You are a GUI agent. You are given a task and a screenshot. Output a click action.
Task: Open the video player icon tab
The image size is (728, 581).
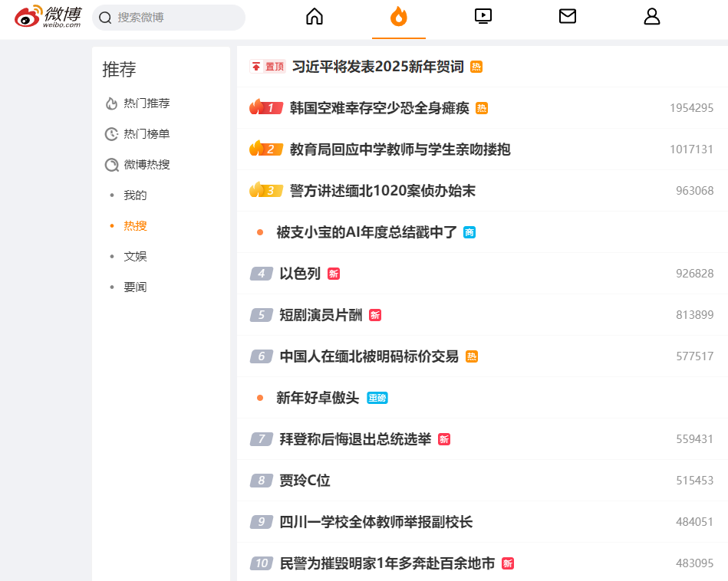[483, 17]
